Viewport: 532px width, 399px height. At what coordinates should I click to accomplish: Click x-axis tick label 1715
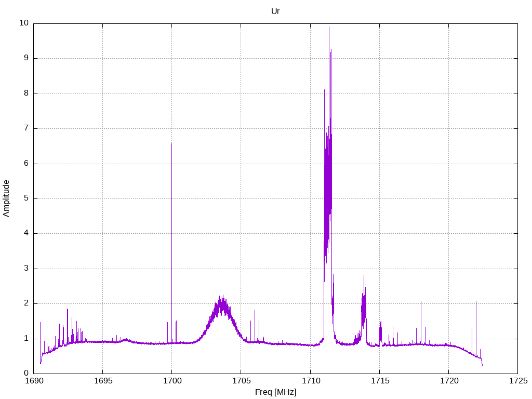pos(380,381)
